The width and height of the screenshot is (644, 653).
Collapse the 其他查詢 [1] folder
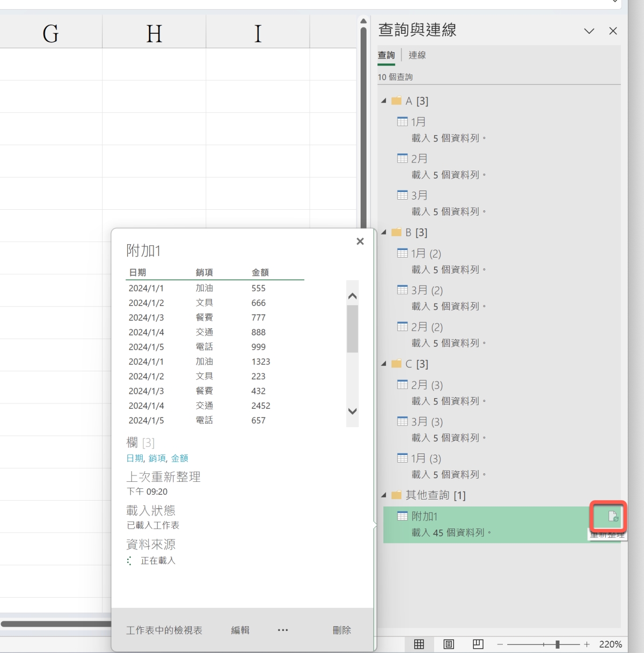pos(384,495)
